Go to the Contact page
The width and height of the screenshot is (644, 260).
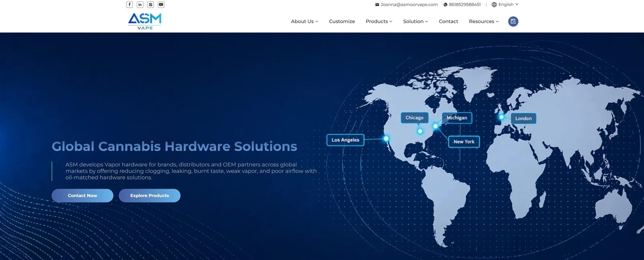click(x=448, y=21)
